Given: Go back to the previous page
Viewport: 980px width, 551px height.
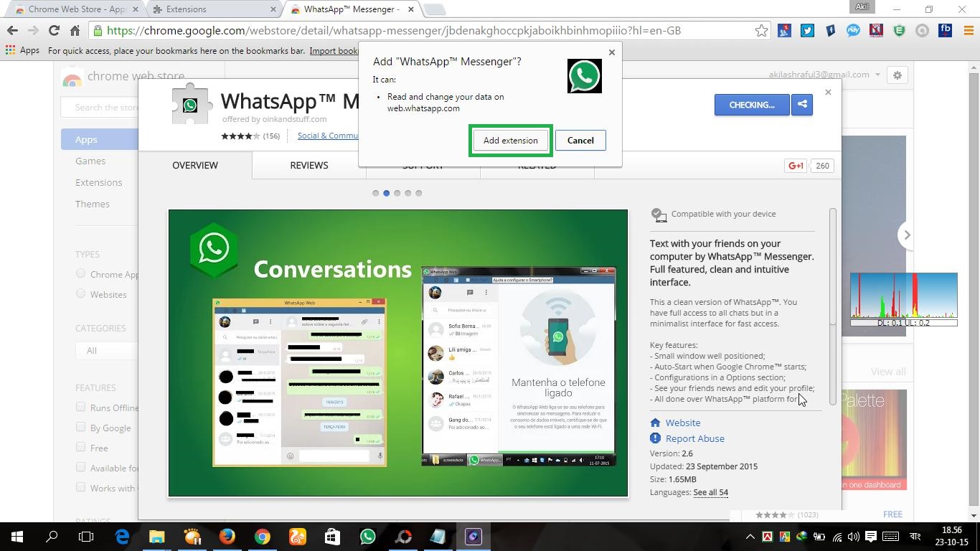Looking at the screenshot, I should (x=12, y=30).
